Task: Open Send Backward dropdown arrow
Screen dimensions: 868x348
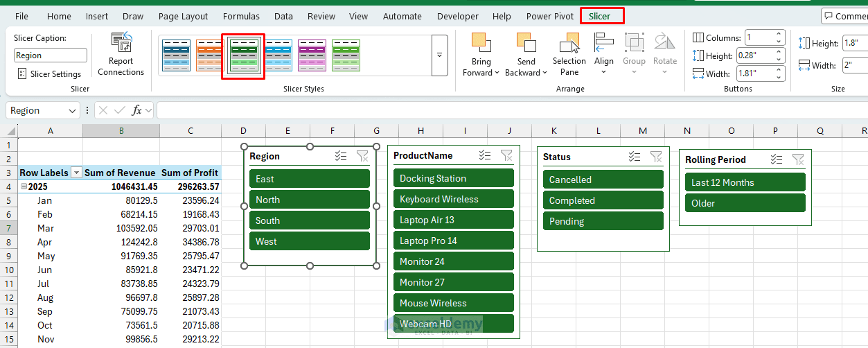Action: (544, 73)
